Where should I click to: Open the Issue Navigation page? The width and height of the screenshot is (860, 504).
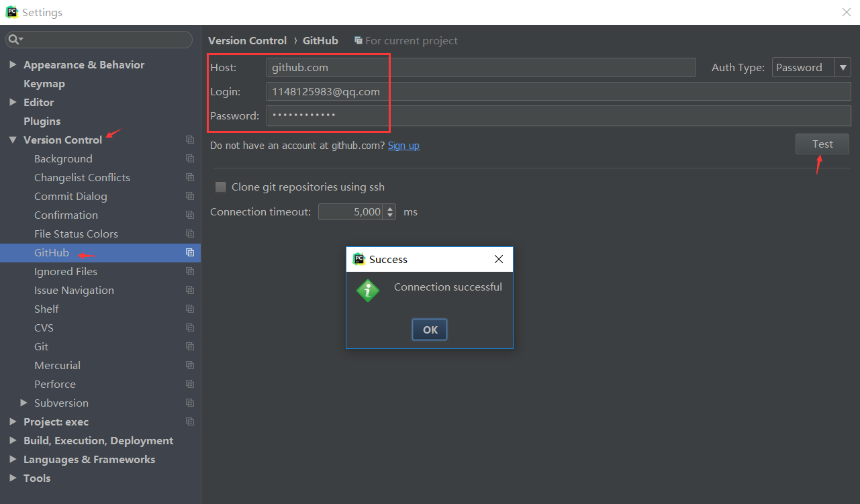click(74, 291)
